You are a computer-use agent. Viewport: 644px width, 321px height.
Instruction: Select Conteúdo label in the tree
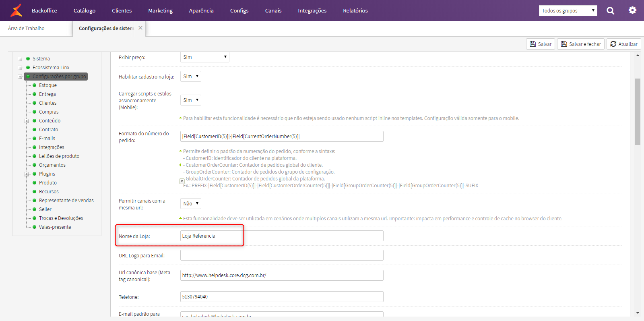pyautogui.click(x=50, y=121)
